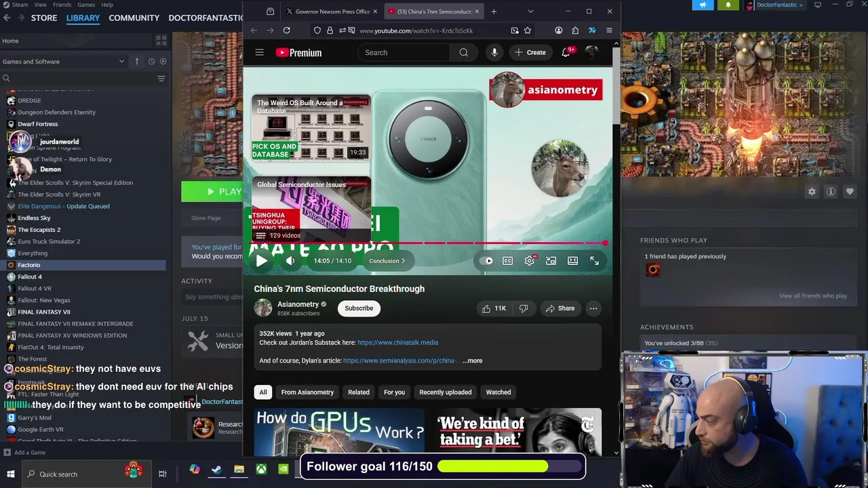Image resolution: width=868 pixels, height=488 pixels.
Task: Open YouTube notifications bell
Action: pos(566,52)
